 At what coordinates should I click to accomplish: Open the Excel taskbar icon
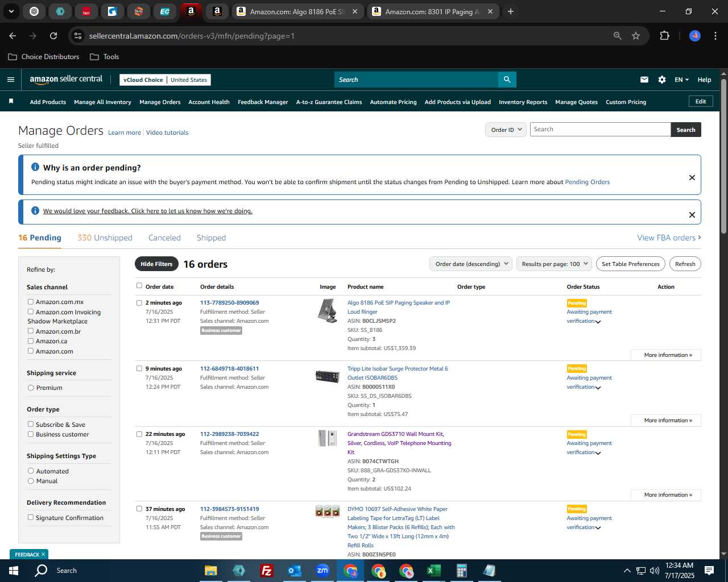433,571
